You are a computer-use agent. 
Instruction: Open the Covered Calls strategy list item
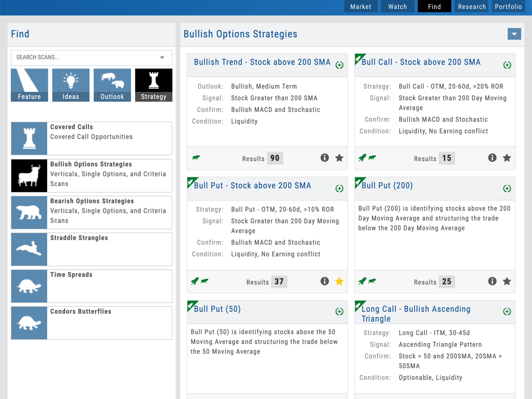point(92,138)
